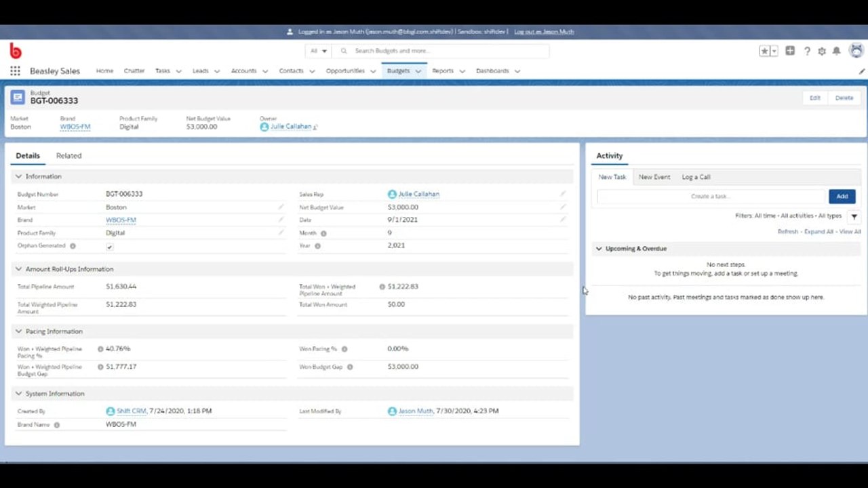Edit the Brand field with pencil icon
The image size is (868, 488).
click(x=281, y=220)
